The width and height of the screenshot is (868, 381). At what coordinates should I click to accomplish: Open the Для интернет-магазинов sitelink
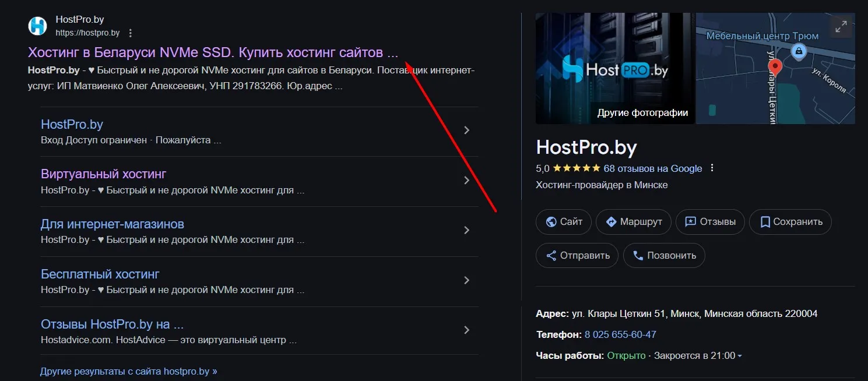tap(113, 224)
